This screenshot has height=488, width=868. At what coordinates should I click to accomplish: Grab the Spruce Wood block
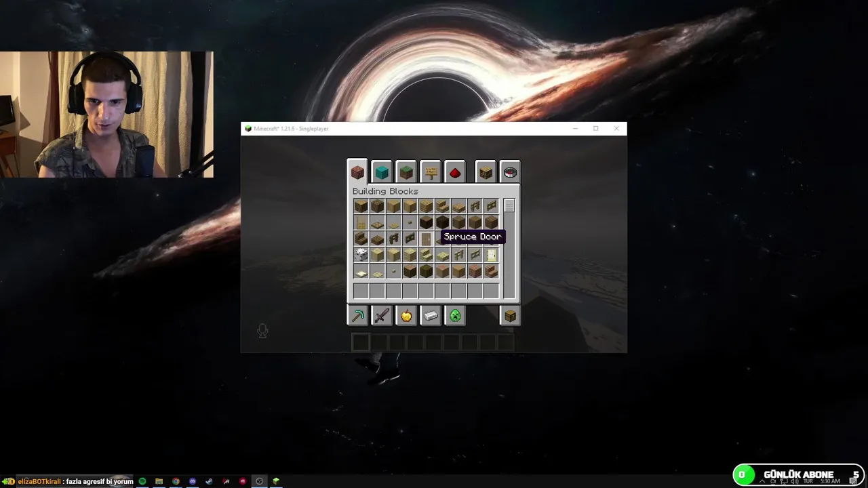click(442, 222)
